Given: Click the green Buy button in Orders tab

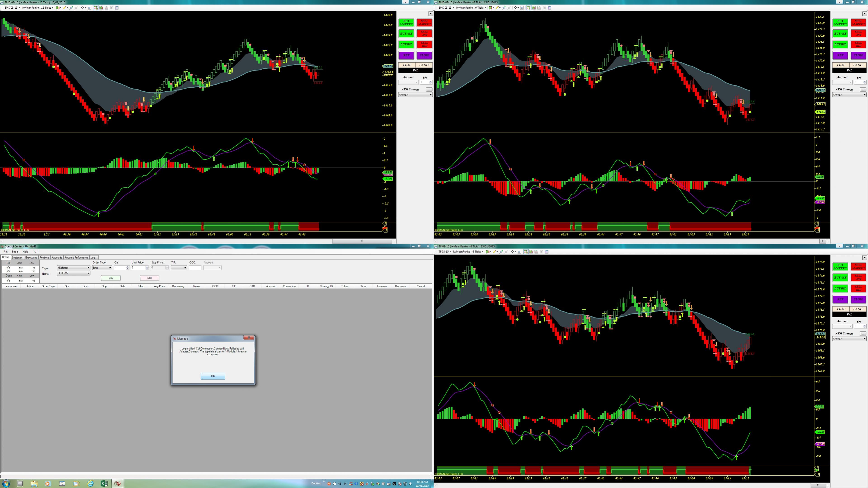Looking at the screenshot, I should [111, 278].
